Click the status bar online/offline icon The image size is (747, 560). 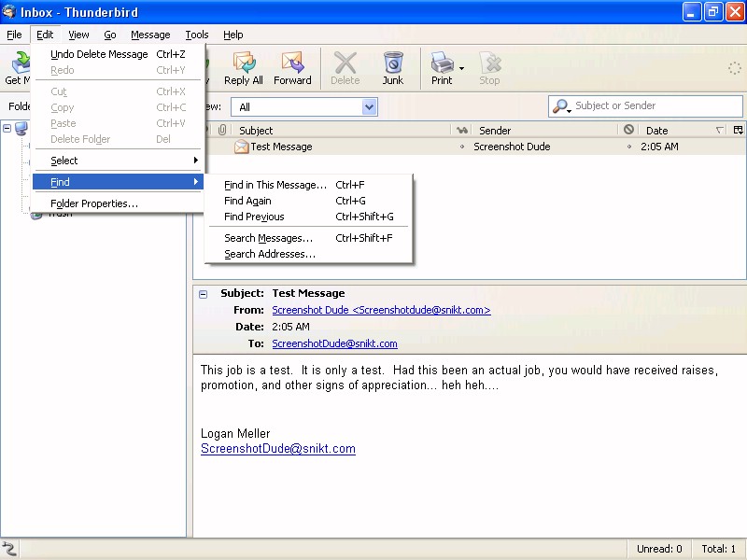[9, 549]
